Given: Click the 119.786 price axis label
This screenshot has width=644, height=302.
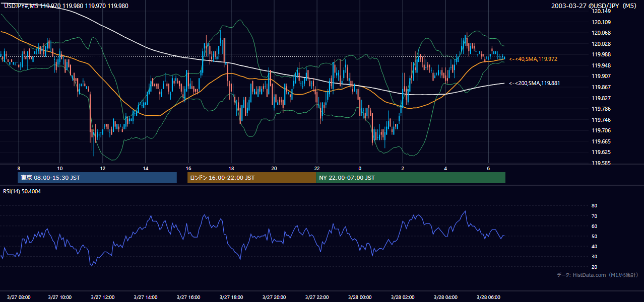Looking at the screenshot, I should click(601, 109).
